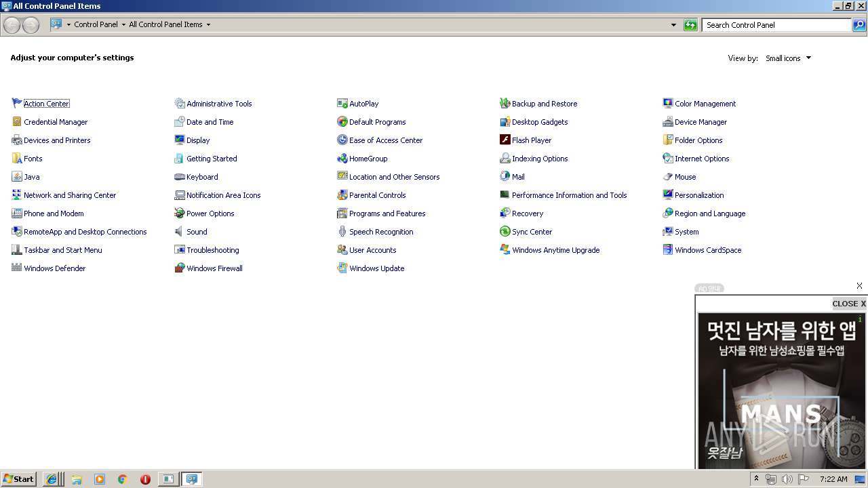Open the Action Center flag icon
This screenshot has height=488, width=868.
pos(17,103)
